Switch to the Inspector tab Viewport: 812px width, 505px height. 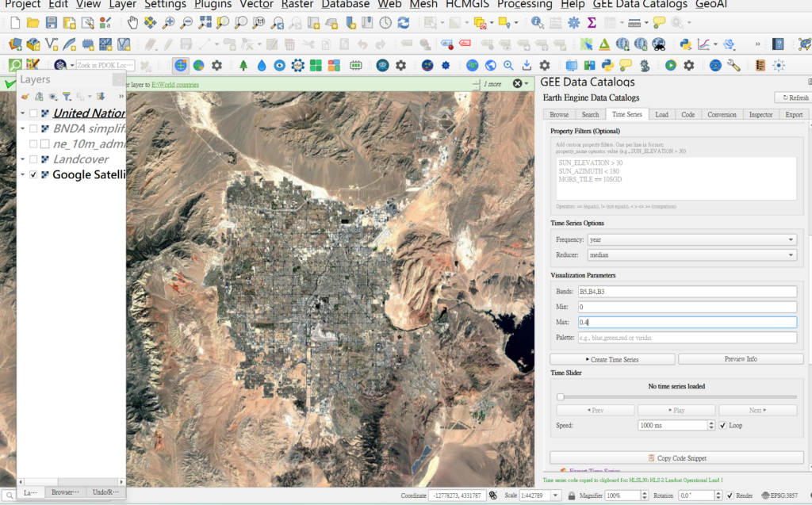tap(760, 115)
